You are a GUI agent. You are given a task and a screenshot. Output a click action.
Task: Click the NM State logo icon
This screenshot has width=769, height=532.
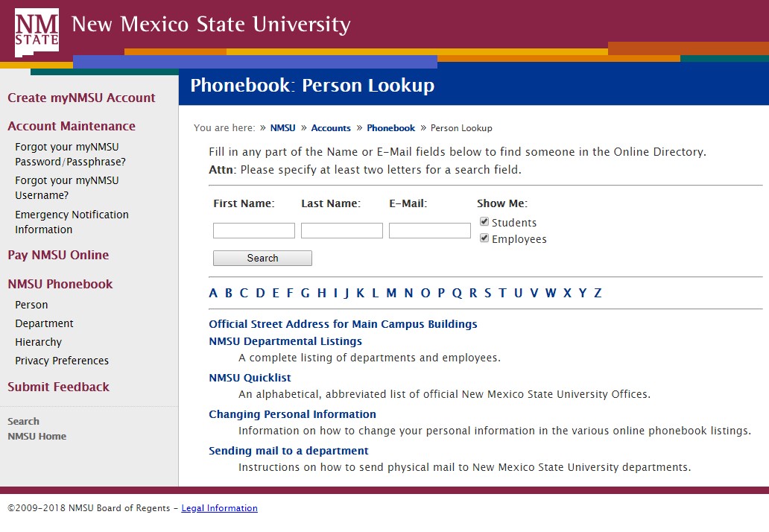(x=37, y=32)
